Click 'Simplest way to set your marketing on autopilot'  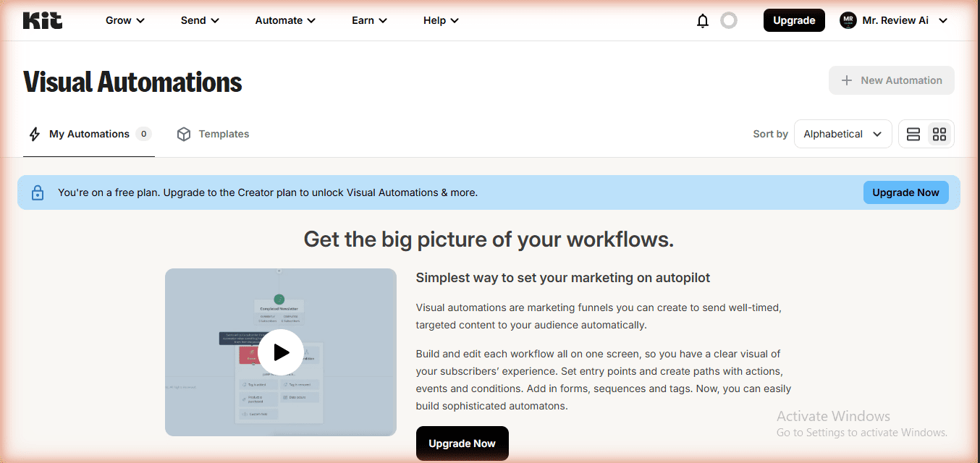tap(563, 278)
